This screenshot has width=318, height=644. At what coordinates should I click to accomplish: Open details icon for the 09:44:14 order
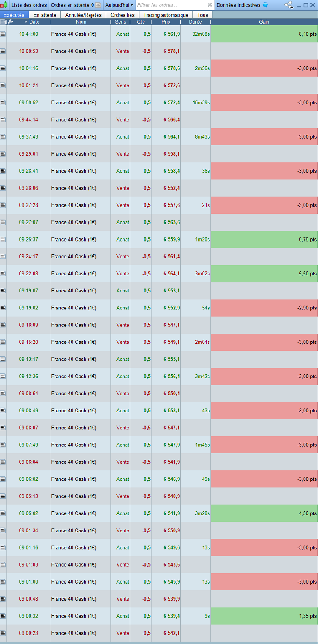(x=3, y=119)
